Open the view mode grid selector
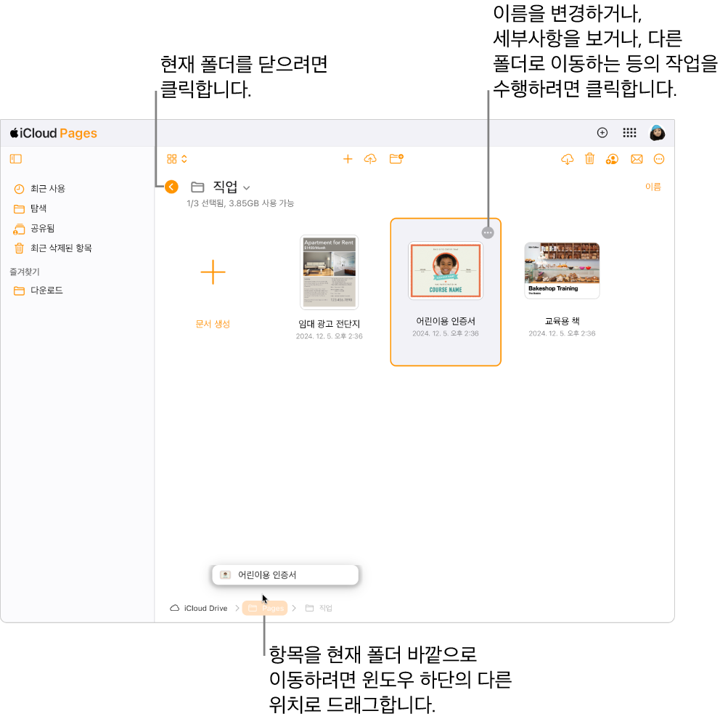This screenshot has height=719, width=728. click(177, 159)
